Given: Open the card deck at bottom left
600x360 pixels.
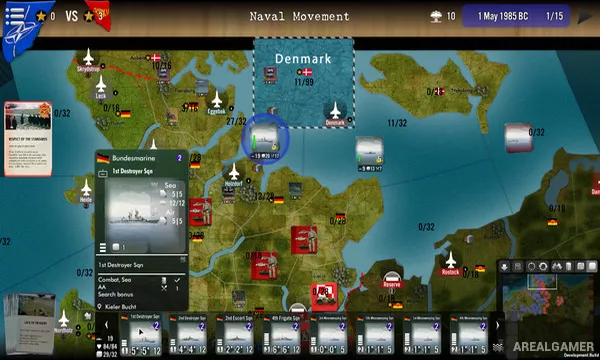Looking at the screenshot, I should click(x=29, y=324).
